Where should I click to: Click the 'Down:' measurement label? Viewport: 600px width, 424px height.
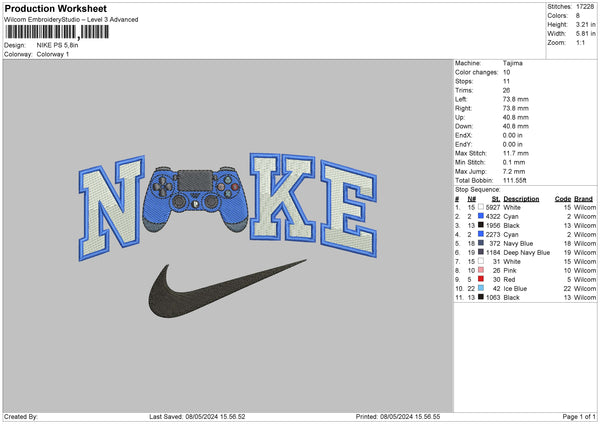[x=464, y=126]
